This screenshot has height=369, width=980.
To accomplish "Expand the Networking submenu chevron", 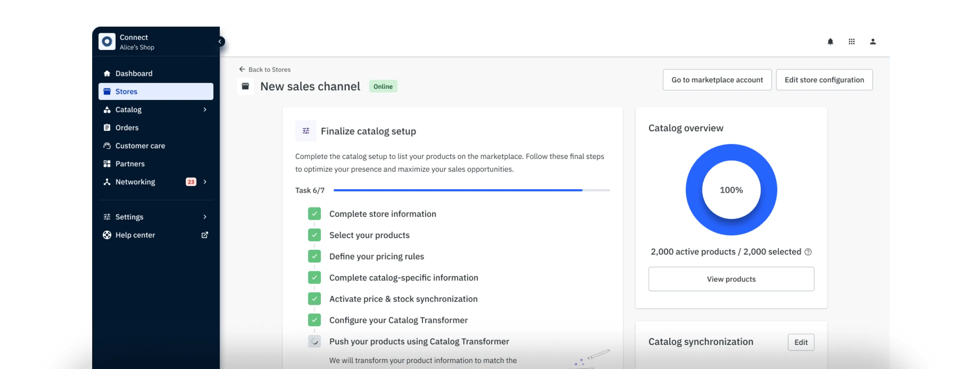I will coord(204,182).
